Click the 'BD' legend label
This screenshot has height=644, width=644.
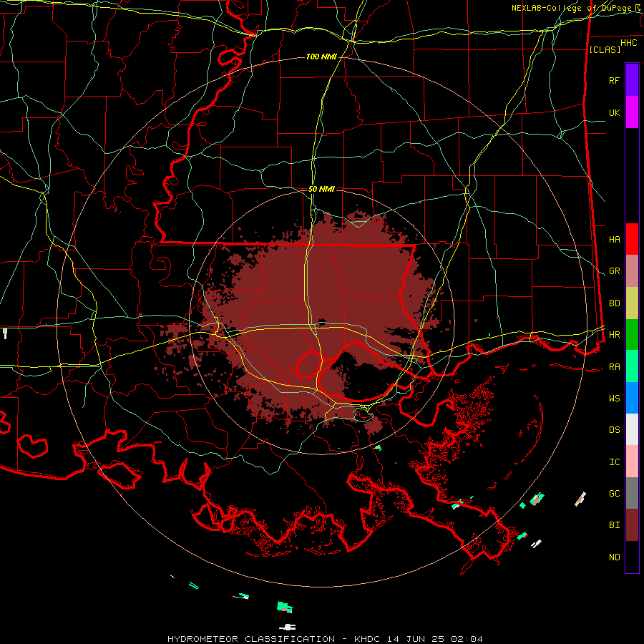coord(614,303)
